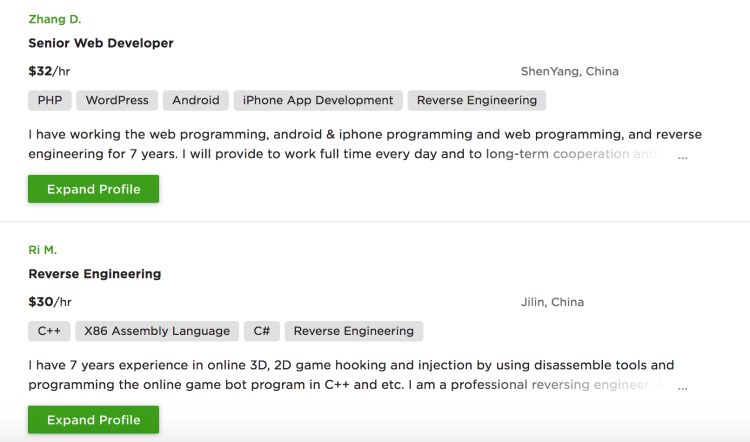Click the $32/hr hourly rate
This screenshot has height=442, width=750.
50,71
